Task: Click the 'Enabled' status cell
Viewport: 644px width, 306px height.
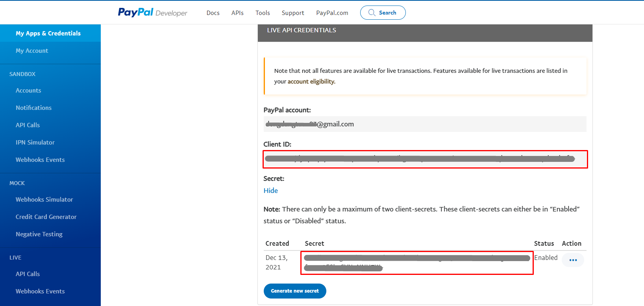Action: [x=546, y=258]
